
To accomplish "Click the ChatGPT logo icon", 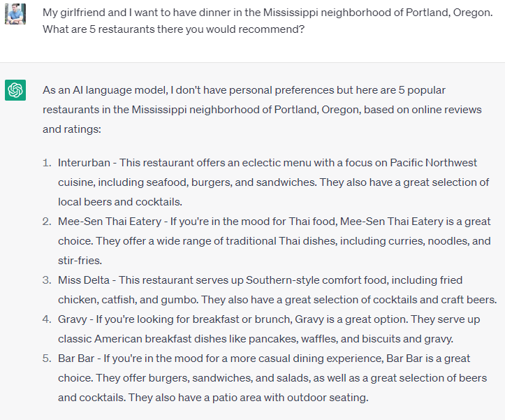I will coord(15,90).
